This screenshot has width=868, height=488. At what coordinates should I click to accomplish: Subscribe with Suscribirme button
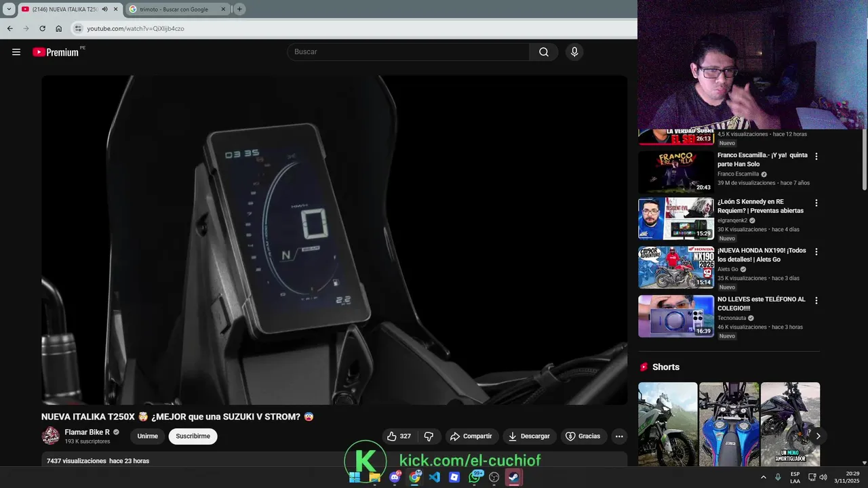(x=193, y=436)
